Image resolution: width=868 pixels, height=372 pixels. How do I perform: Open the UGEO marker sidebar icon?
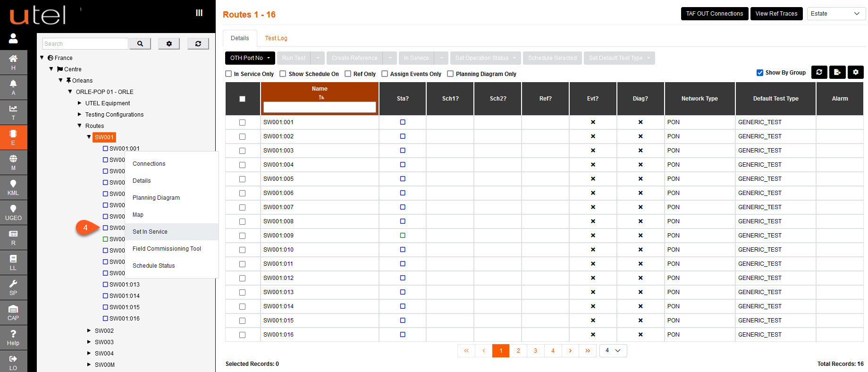(13, 212)
